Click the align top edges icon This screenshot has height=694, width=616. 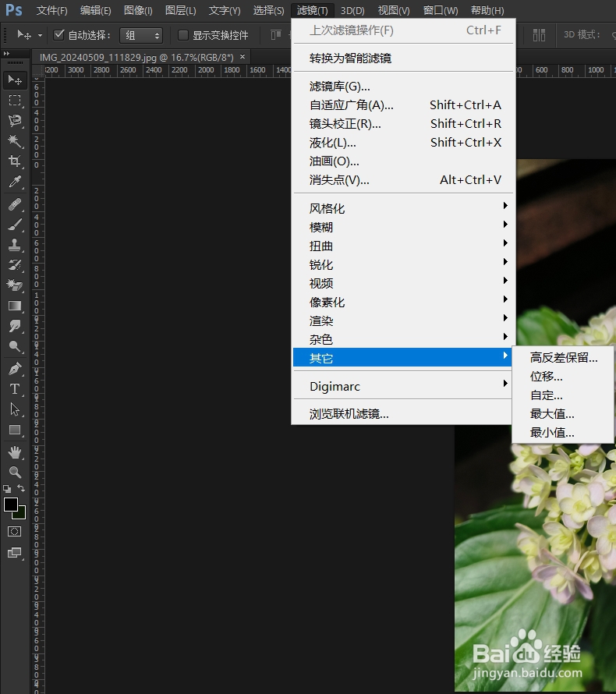click(276, 35)
